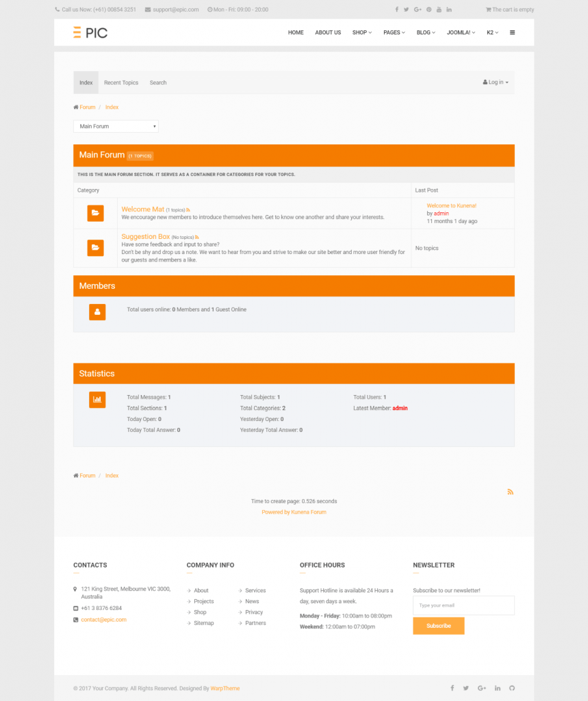
Task: Open the Log in dropdown
Action: point(495,81)
